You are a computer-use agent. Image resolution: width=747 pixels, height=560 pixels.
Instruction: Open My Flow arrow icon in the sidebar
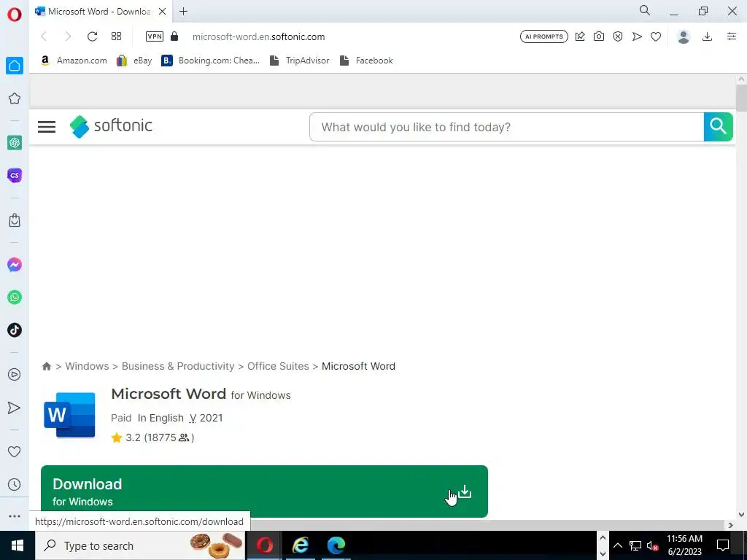15,408
